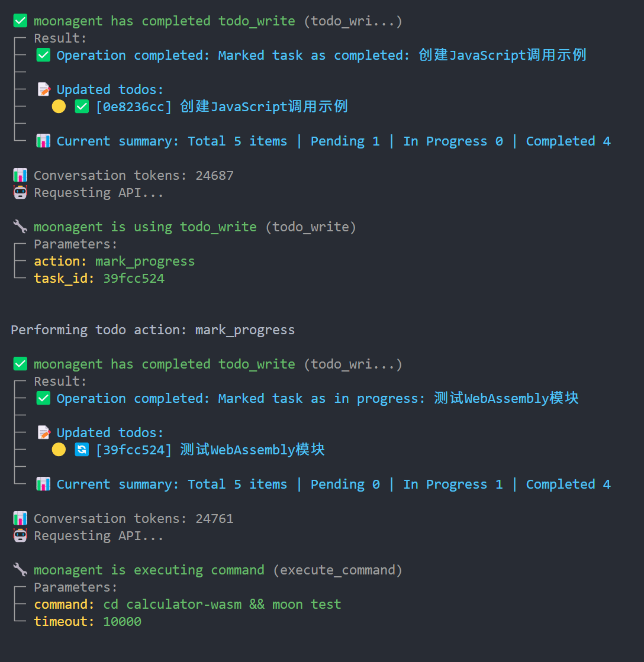Click the "Parameters:" branch above "action: mark_progress"

(x=75, y=244)
